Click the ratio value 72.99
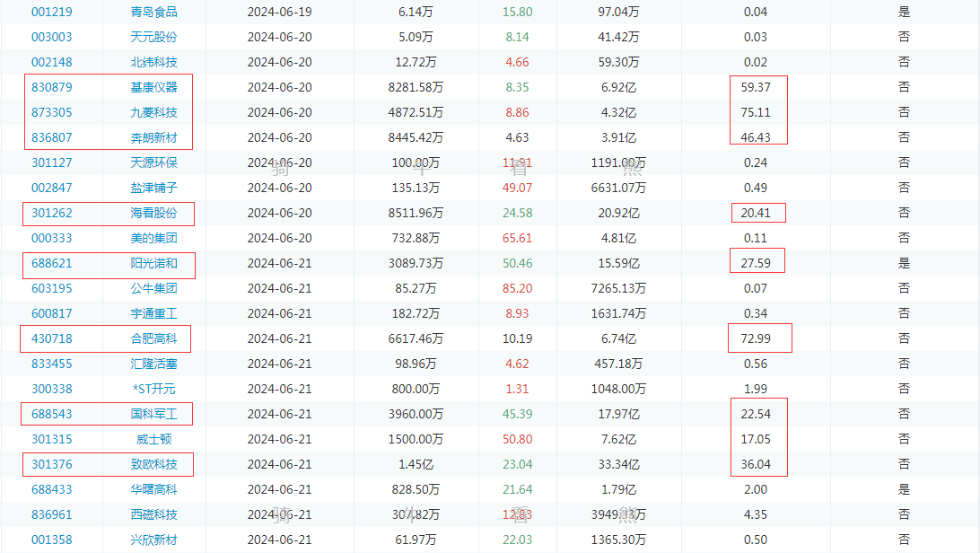 click(756, 338)
